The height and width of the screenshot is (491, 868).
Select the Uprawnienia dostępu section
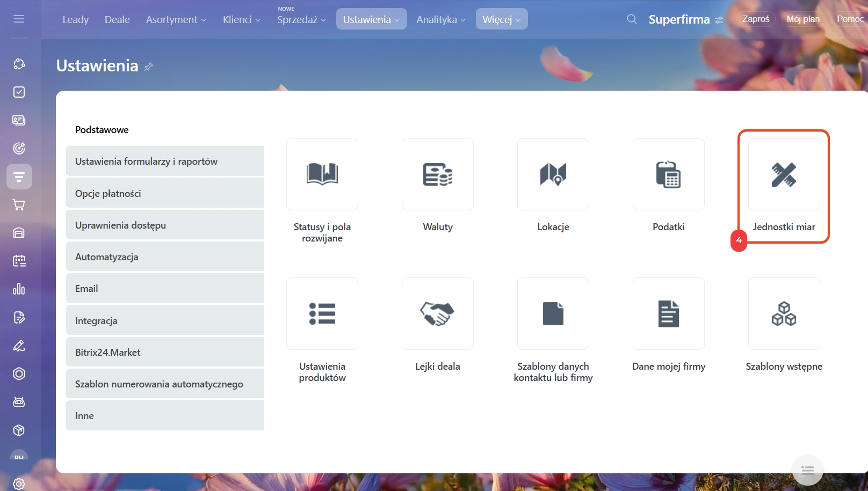(165, 225)
